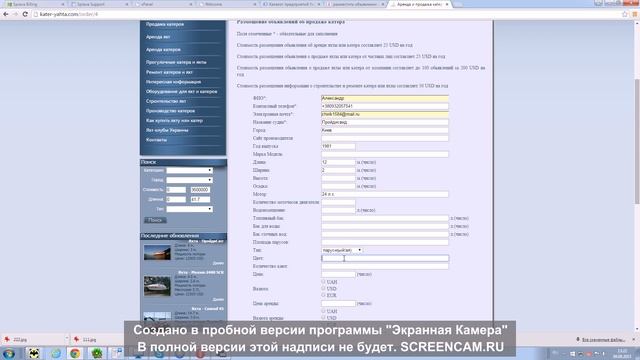Click the Город input field in form
The image size is (640, 360).
[x=384, y=130]
